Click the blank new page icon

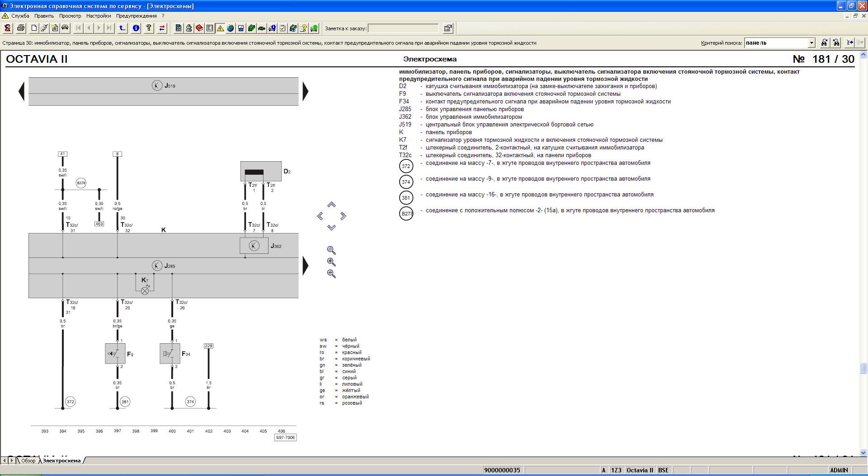coord(34,28)
